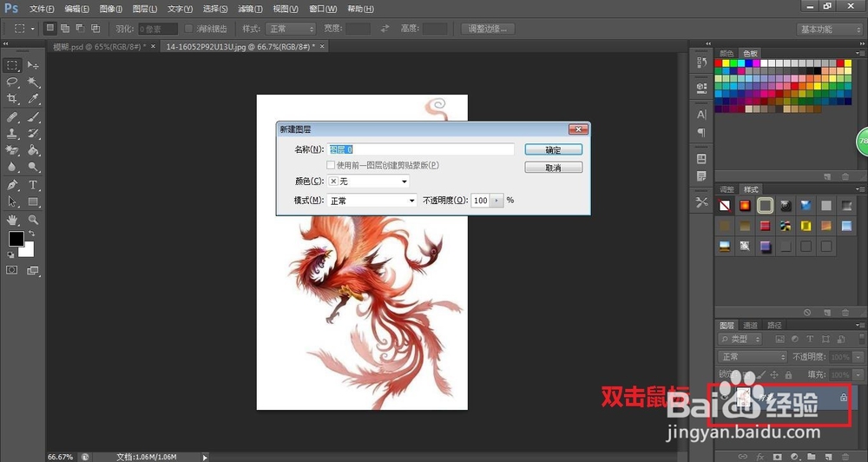Select the Pen tool
Image resolution: width=868 pixels, height=462 pixels.
tap(13, 185)
